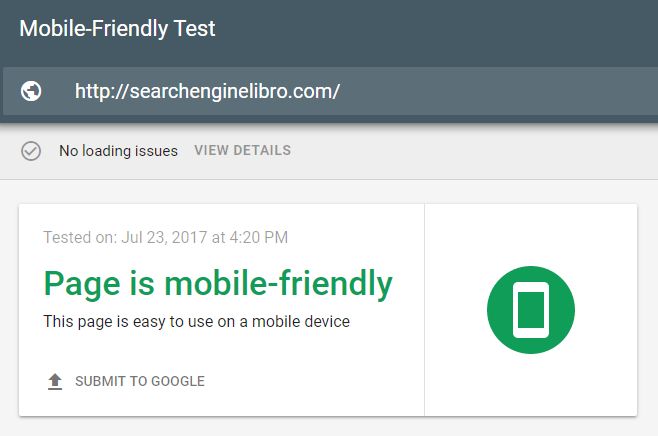The image size is (658, 436).
Task: Click 'This page is easy to use' description
Action: [x=196, y=321]
